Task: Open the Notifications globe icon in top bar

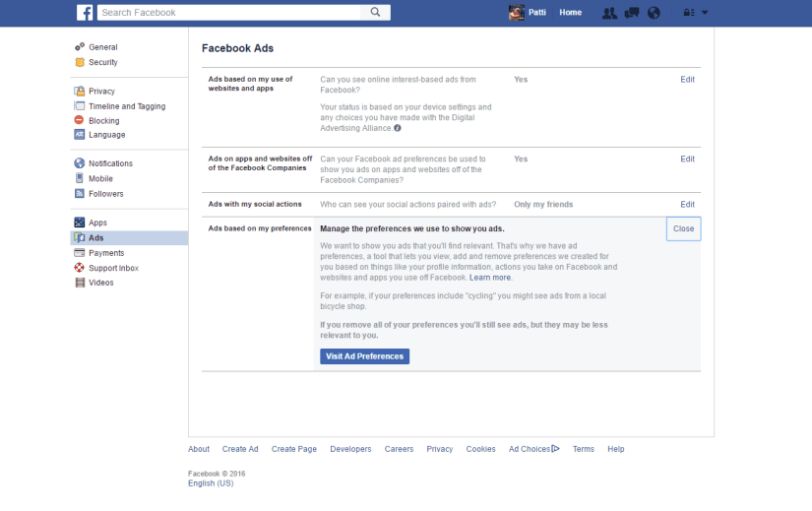Action: (x=655, y=13)
